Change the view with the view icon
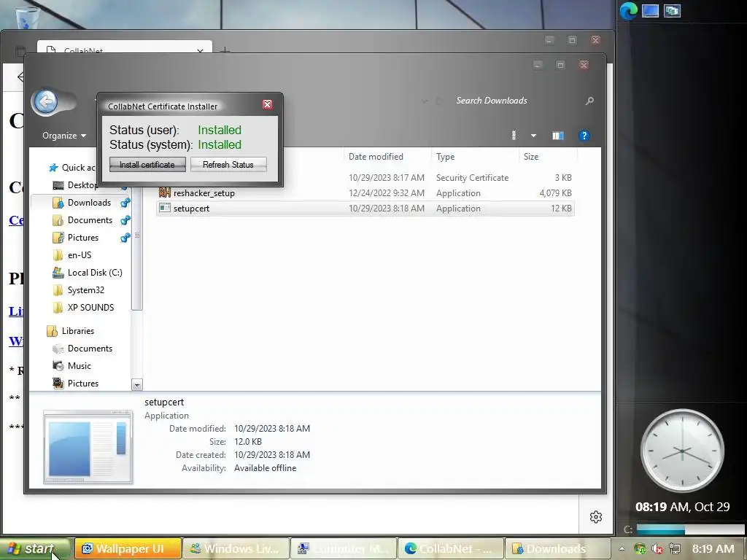This screenshot has width=747, height=560. pos(514,136)
